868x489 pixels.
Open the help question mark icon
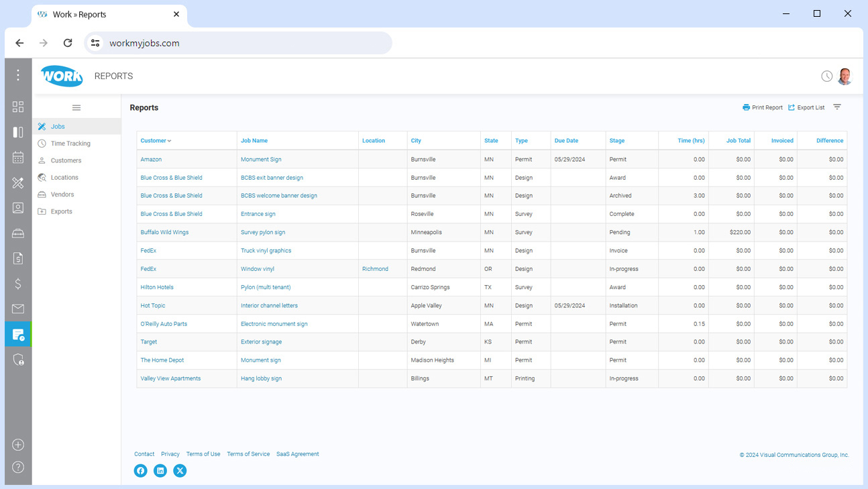pos(18,467)
